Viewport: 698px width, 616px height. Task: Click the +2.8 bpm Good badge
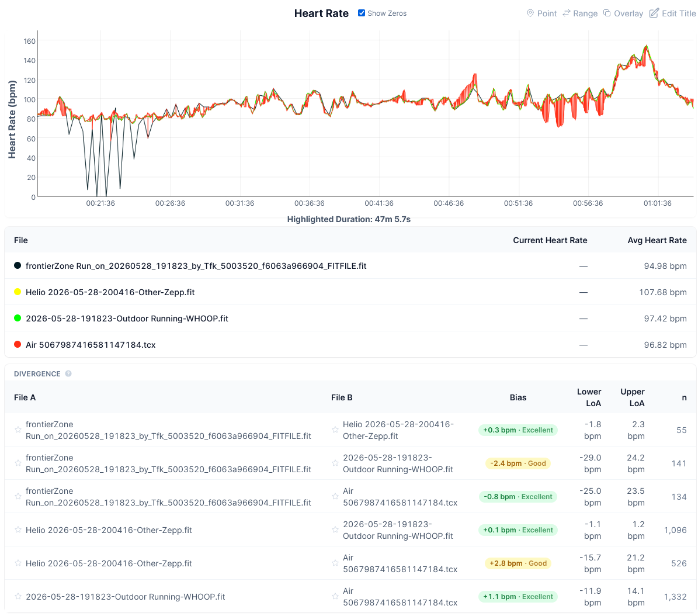518,563
